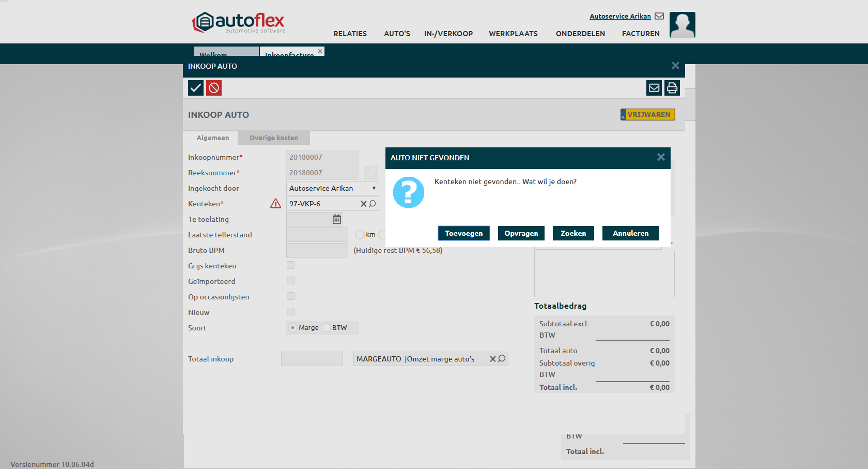
Task: Enable the Geïmporteerd checkbox
Action: [291, 281]
